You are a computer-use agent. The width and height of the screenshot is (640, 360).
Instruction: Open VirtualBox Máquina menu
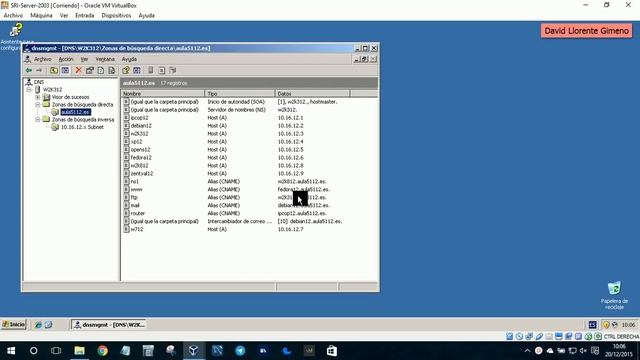41,16
